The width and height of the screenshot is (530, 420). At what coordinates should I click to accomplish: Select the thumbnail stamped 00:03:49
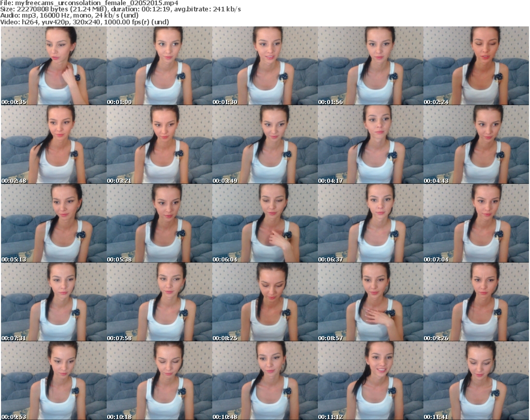click(x=264, y=144)
